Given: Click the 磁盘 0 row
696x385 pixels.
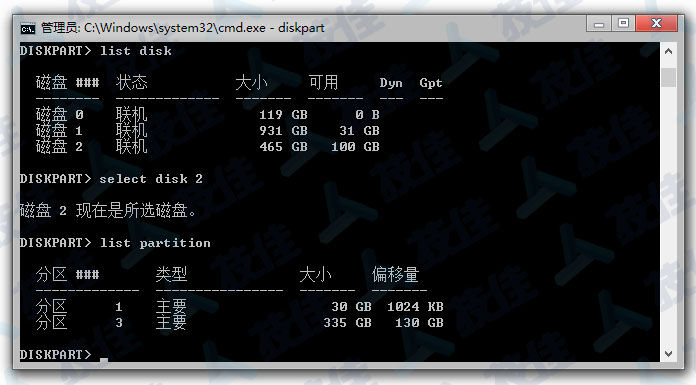Looking at the screenshot, I should point(208,115).
